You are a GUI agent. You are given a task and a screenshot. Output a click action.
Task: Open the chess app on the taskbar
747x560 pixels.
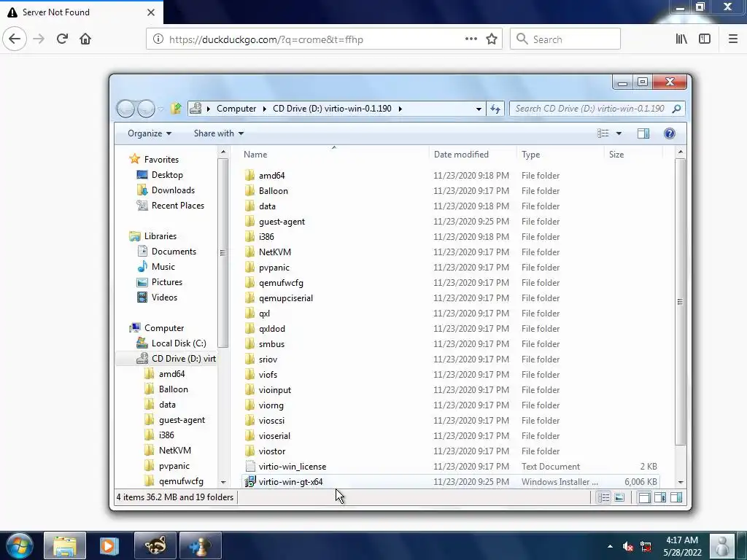[x=200, y=545]
